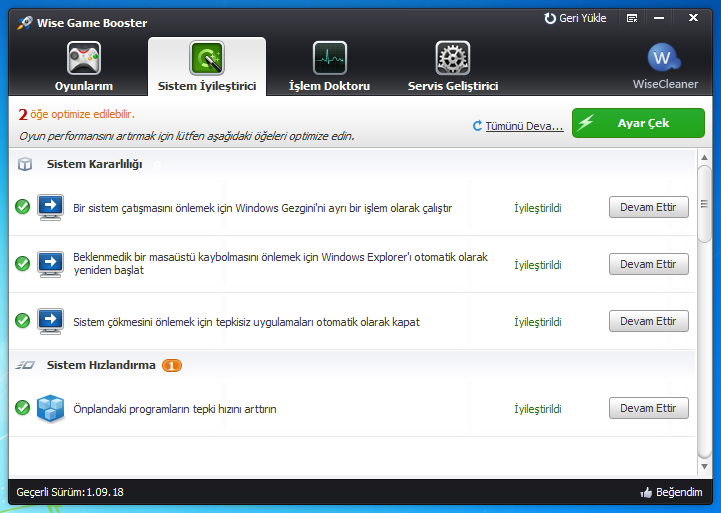The image size is (721, 513).
Task: Click the orange 1 badge beside Sistem Hızlandırma
Action: click(x=172, y=365)
